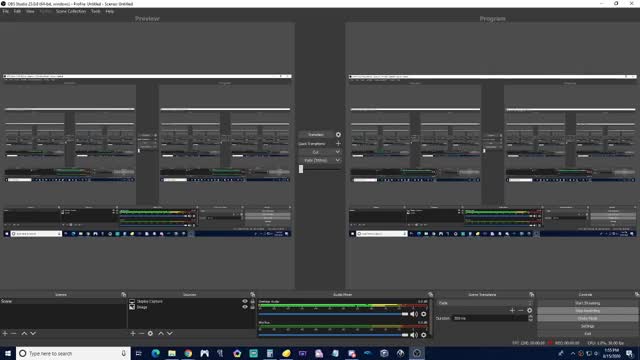Lock the Display Capture source
This screenshot has height=360, width=640.
(x=252, y=301)
